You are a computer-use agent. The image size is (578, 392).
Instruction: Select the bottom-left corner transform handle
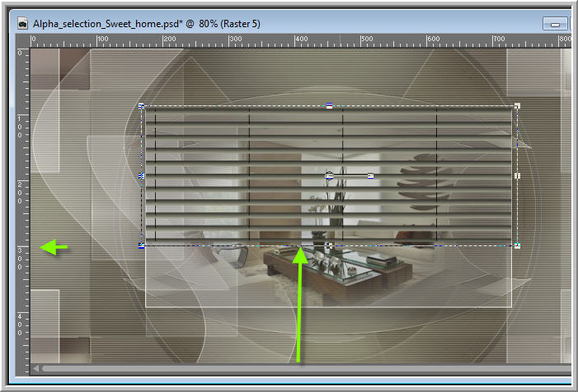point(141,245)
